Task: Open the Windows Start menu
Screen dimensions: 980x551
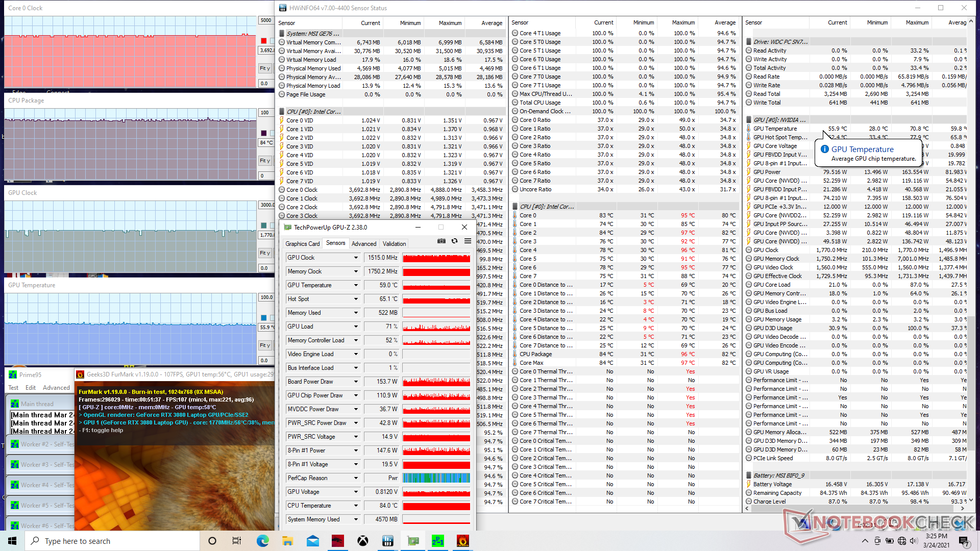Action: (x=12, y=541)
